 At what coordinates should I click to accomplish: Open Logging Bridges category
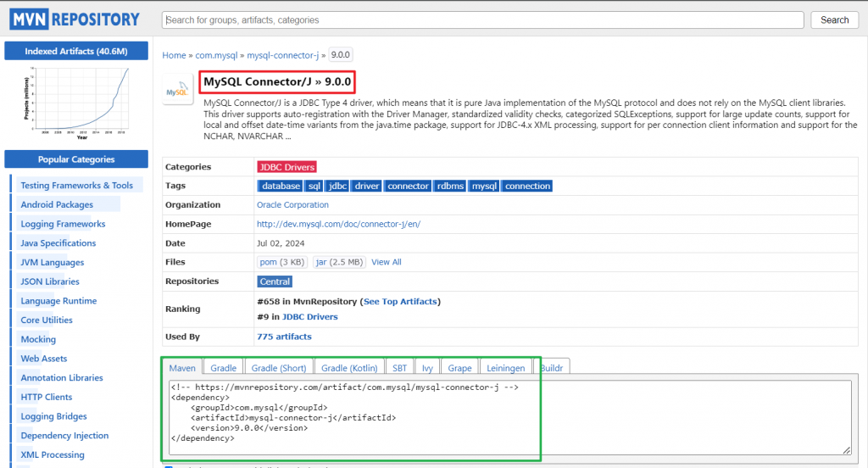pyautogui.click(x=53, y=416)
